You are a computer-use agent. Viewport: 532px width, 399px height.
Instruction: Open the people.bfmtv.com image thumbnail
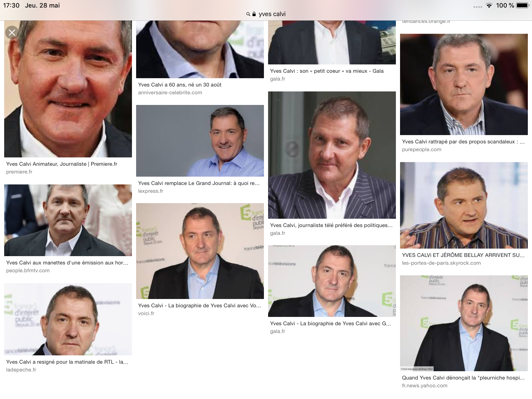(x=68, y=220)
